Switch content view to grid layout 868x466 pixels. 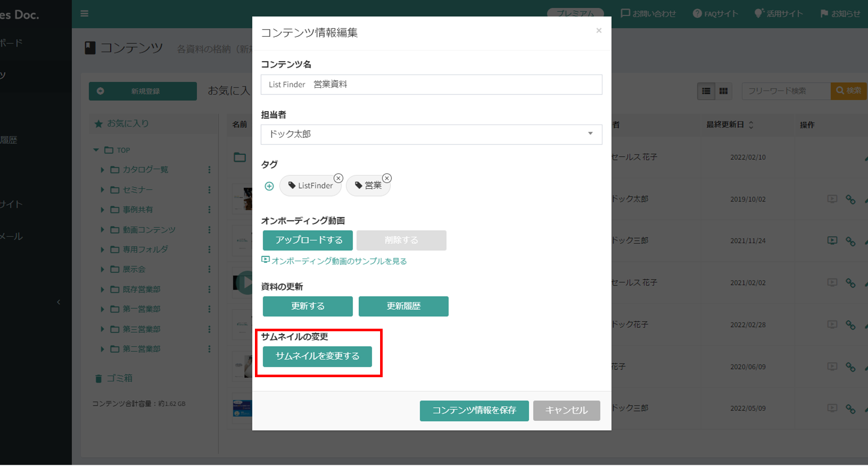(x=723, y=91)
